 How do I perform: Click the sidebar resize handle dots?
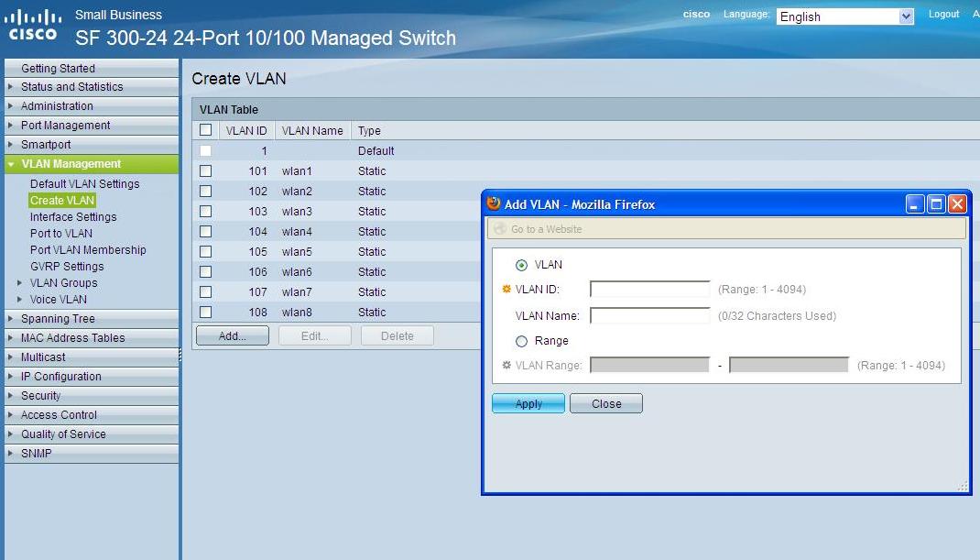180,355
